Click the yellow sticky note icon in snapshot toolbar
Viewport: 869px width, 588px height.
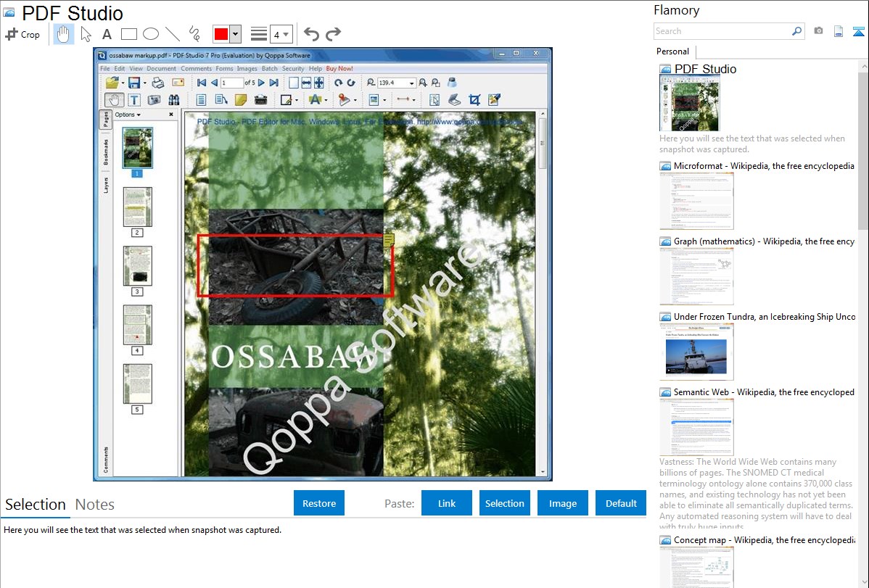pyautogui.click(x=241, y=100)
